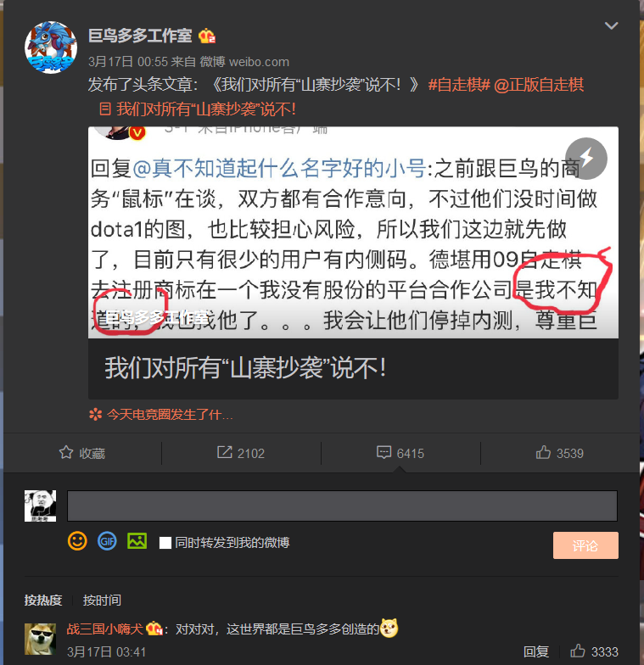The height and width of the screenshot is (665, 644).
Task: Check 同时转发到我的微博 checkbox
Action: click(x=165, y=543)
